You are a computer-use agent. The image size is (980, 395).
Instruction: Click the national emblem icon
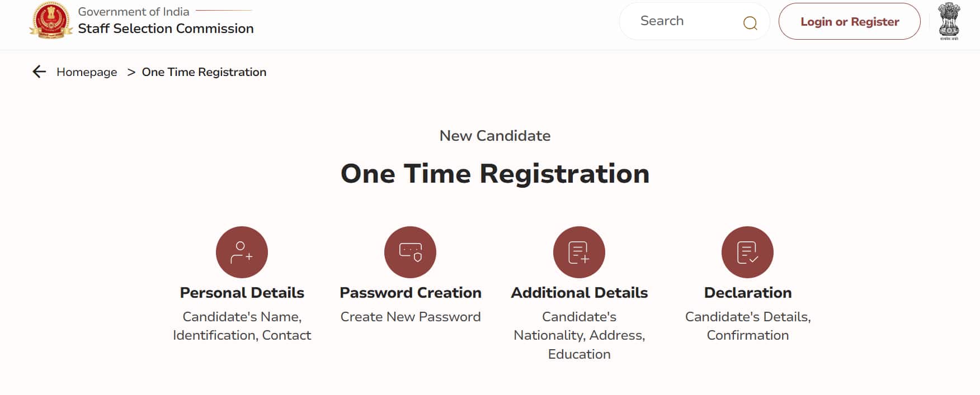[x=949, y=21]
